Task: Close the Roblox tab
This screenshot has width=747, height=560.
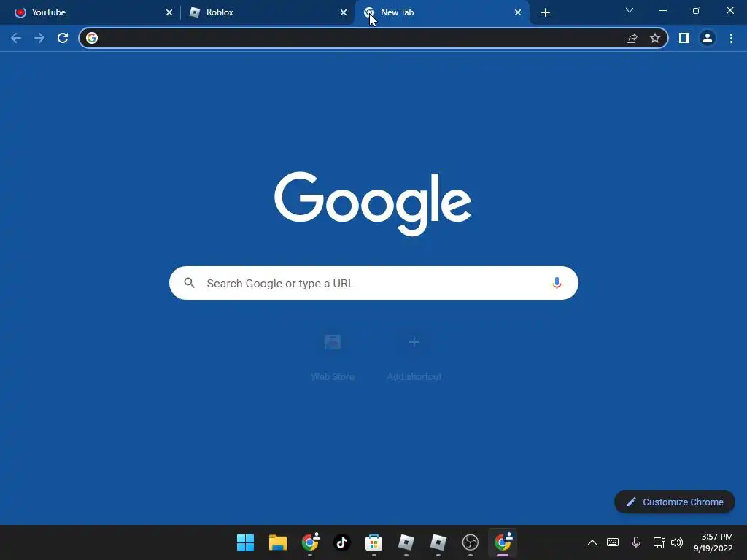Action: click(344, 12)
